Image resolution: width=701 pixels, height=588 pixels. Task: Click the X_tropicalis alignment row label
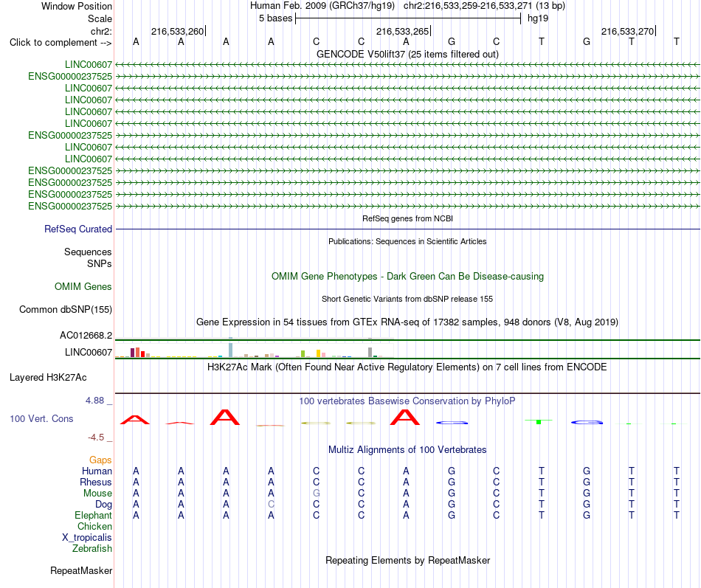pyautogui.click(x=87, y=538)
